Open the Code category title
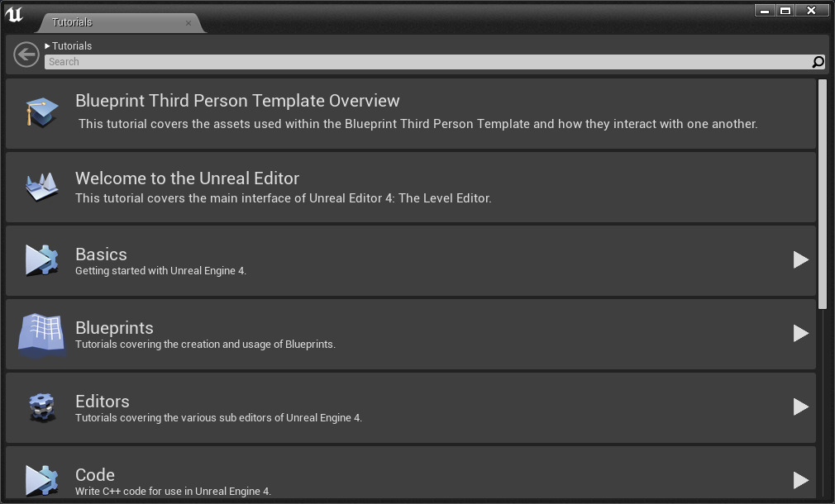The image size is (835, 504). tap(95, 474)
